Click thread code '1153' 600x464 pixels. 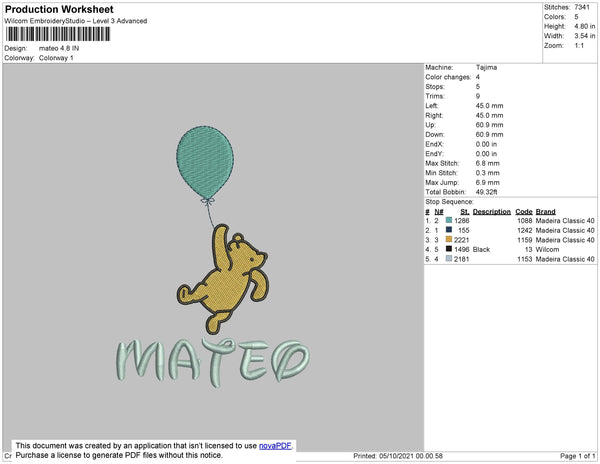(525, 259)
